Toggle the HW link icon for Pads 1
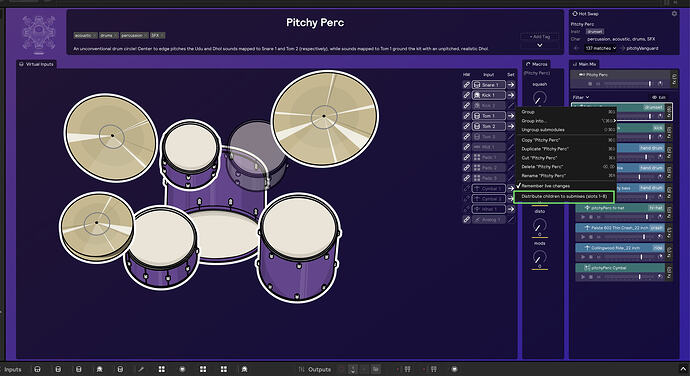This screenshot has height=376, width=690. pos(466,157)
